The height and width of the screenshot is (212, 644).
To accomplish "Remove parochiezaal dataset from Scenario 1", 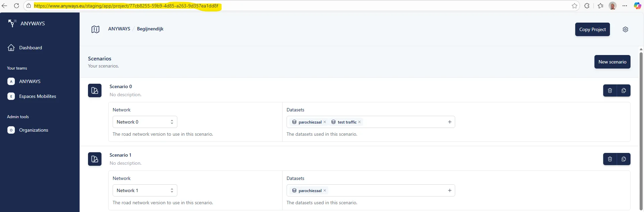I will [325, 190].
